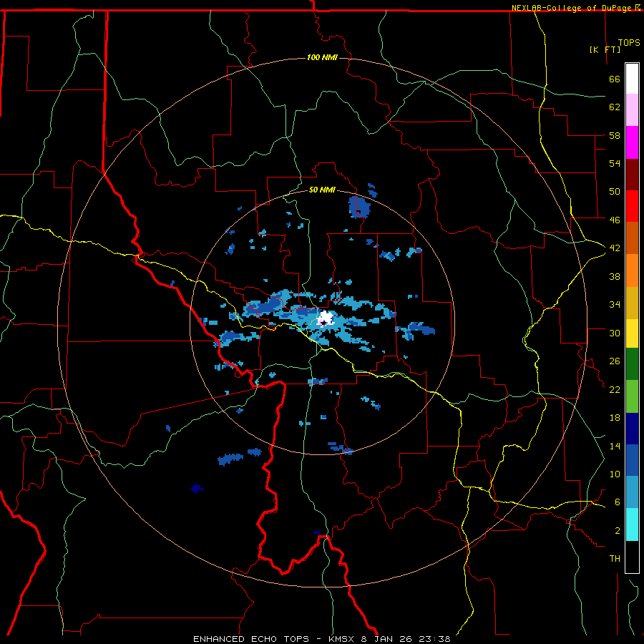Select the light green legend color segment

coord(632,396)
